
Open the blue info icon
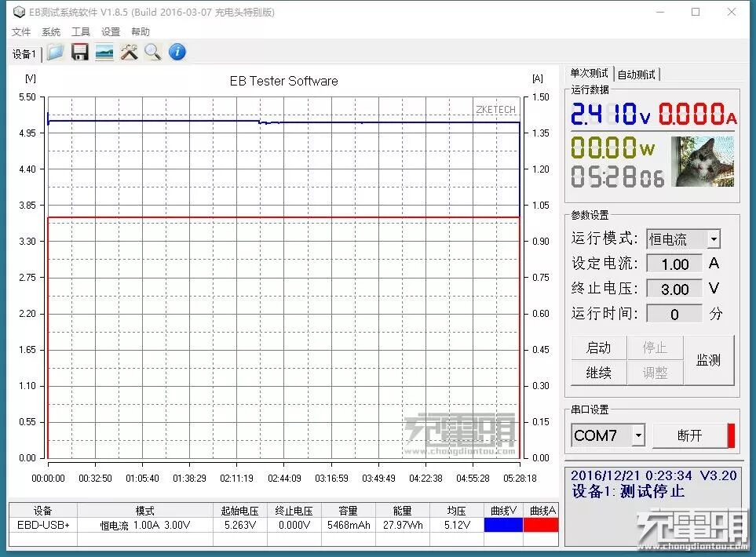pyautogui.click(x=177, y=52)
